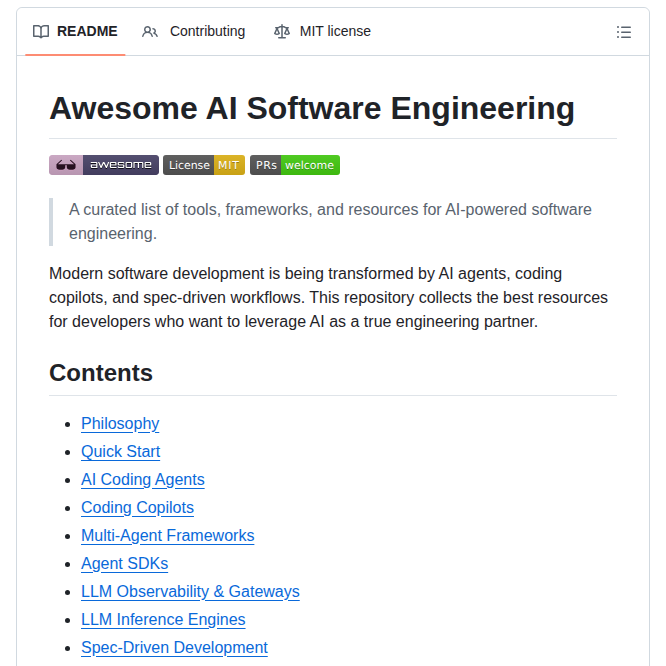Click the Awesome AI Software Engineering heading

coord(312,109)
